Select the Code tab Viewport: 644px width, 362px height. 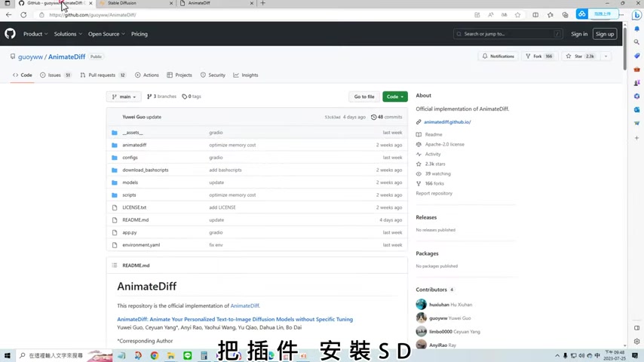[x=22, y=75]
